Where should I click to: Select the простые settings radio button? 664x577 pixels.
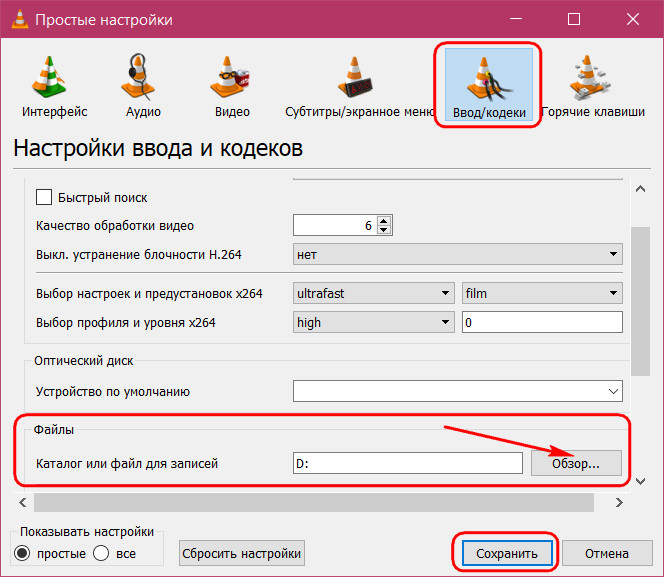click(x=22, y=553)
